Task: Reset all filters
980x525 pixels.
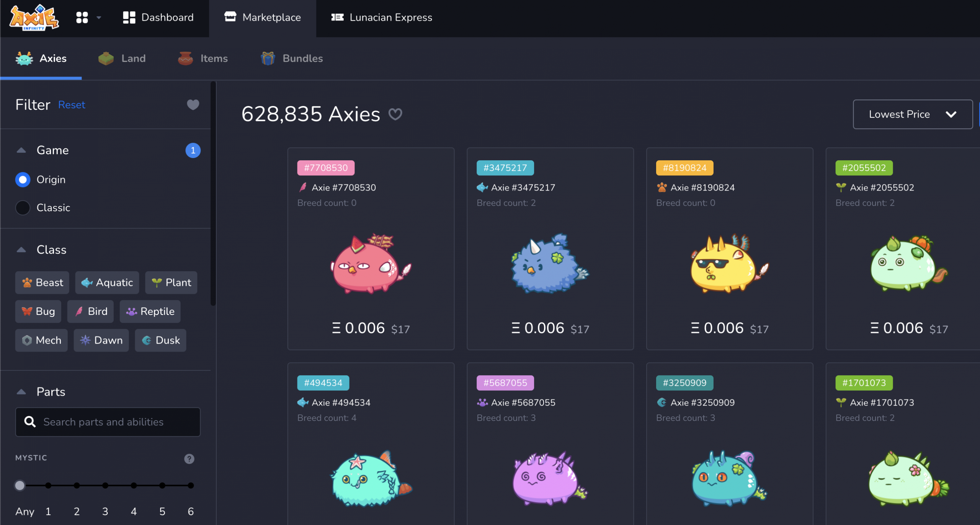Action: (72, 105)
